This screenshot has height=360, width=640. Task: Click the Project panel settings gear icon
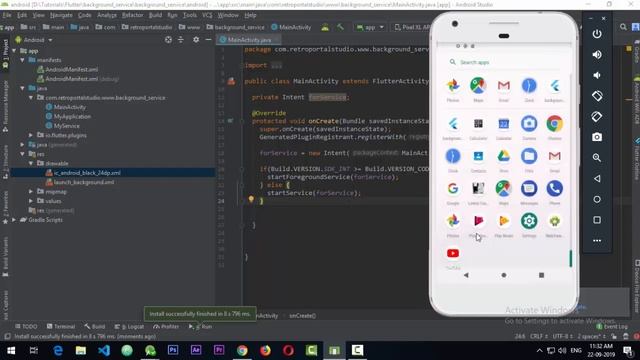coord(196,40)
